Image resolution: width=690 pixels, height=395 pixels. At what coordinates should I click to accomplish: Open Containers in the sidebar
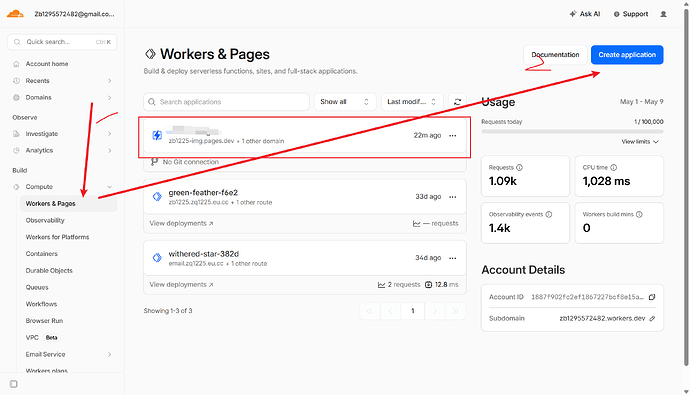[41, 254]
